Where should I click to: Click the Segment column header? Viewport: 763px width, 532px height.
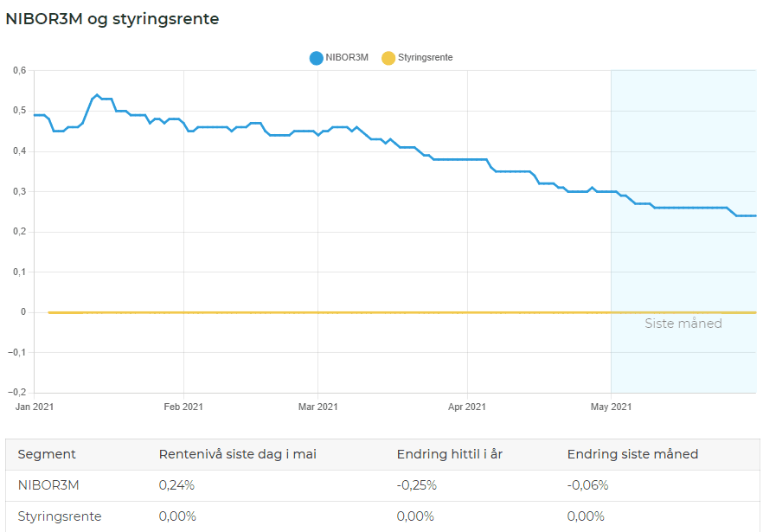click(47, 455)
